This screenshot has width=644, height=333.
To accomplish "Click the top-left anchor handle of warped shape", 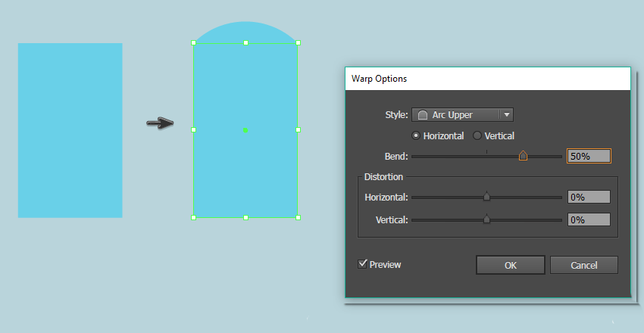I will (x=193, y=42).
